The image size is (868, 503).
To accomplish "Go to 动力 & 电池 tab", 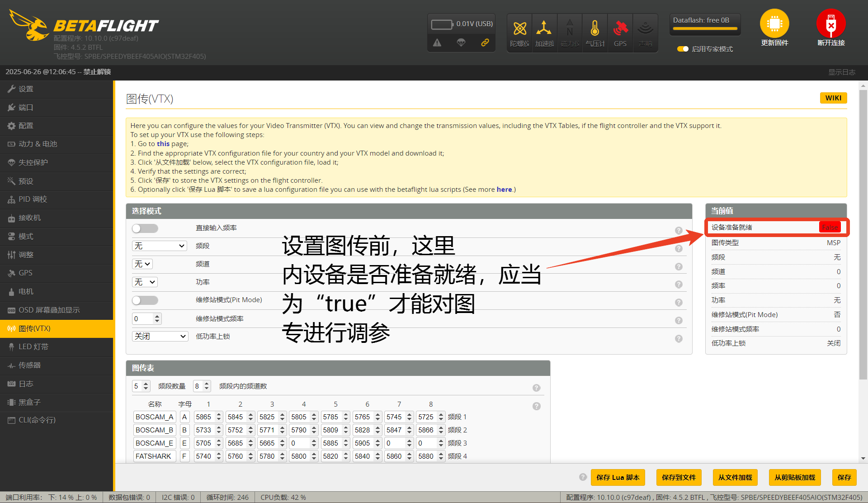I will click(x=57, y=144).
